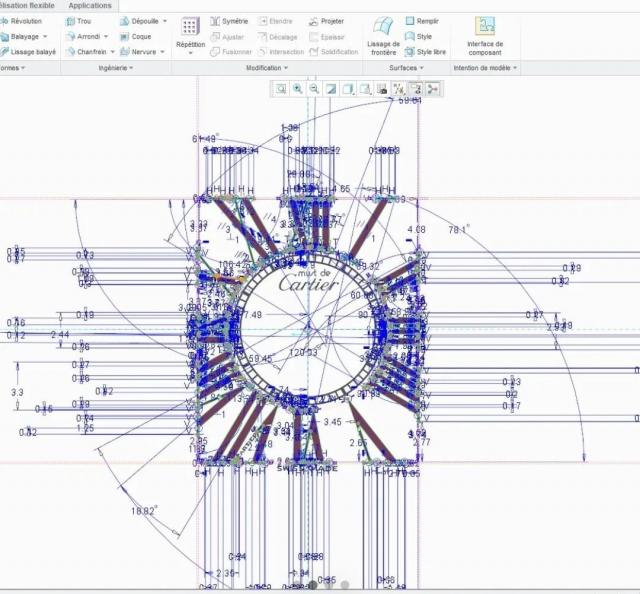Screen dimensions: 640x594
Task: Choose the Dépouille draft tool
Action: pyautogui.click(x=139, y=21)
